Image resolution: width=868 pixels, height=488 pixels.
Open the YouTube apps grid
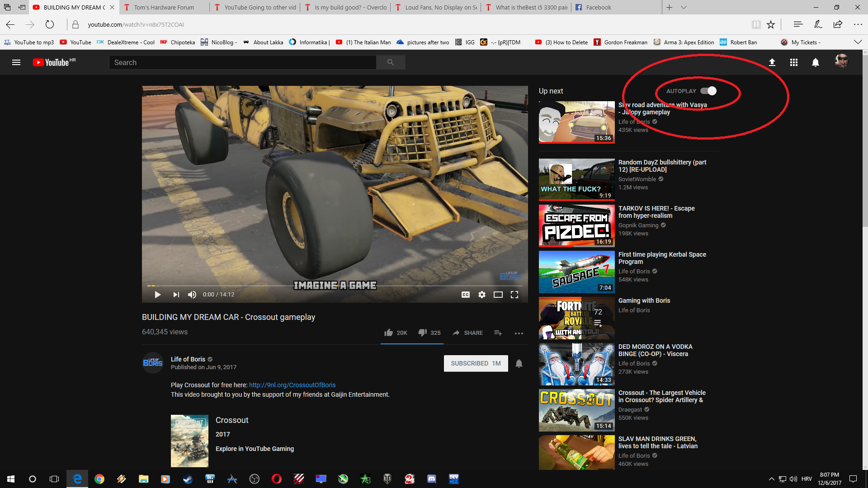point(794,62)
